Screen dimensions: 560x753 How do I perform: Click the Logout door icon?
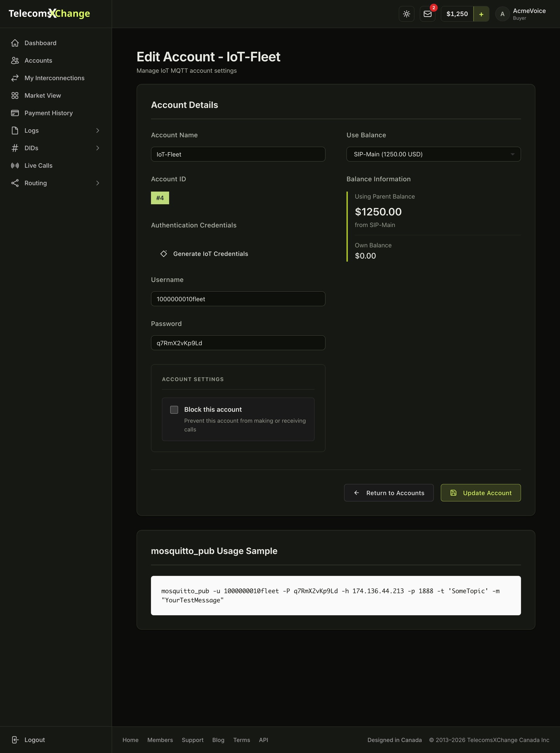click(15, 740)
